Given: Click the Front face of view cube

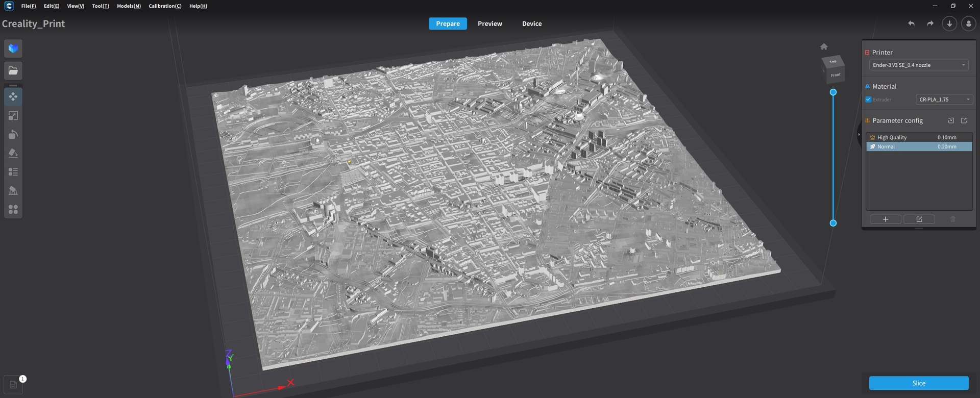Looking at the screenshot, I should pyautogui.click(x=836, y=75).
